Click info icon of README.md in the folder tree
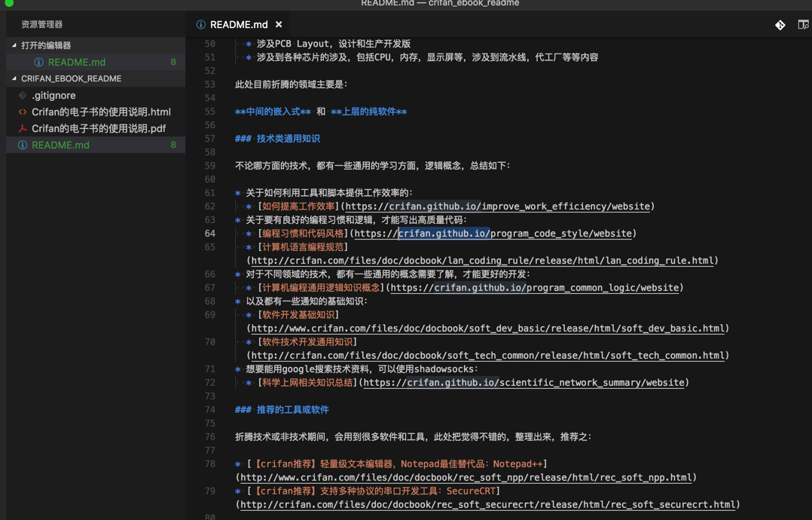 click(x=23, y=145)
